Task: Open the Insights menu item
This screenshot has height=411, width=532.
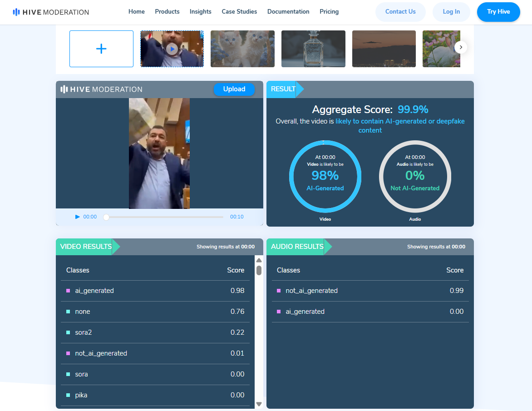Action: coord(200,12)
